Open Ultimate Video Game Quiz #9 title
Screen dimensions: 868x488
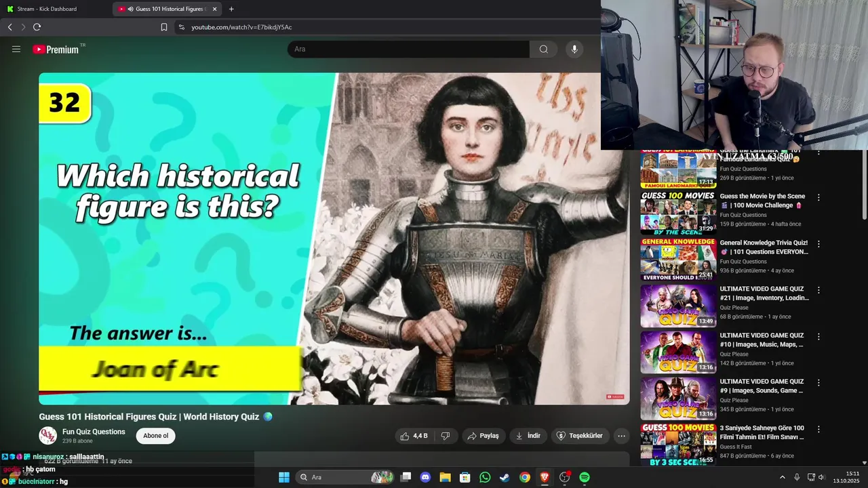point(762,386)
